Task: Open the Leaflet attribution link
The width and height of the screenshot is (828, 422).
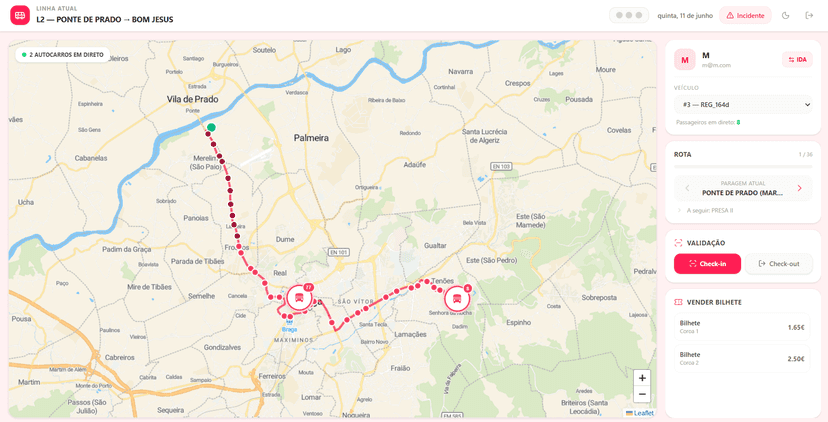Action: coord(644,413)
